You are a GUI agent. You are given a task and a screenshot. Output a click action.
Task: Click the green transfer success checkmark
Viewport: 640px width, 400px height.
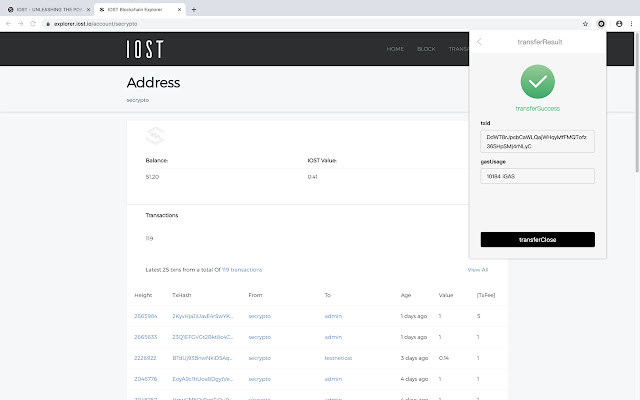[x=538, y=82]
